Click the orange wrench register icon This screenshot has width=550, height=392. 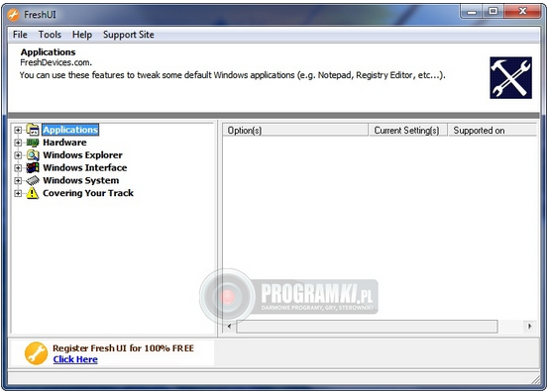coord(36,353)
